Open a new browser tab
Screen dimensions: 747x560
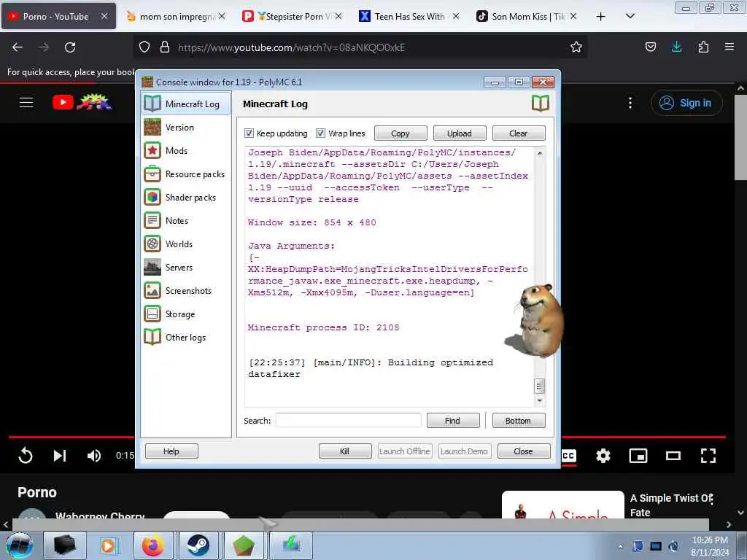(601, 17)
